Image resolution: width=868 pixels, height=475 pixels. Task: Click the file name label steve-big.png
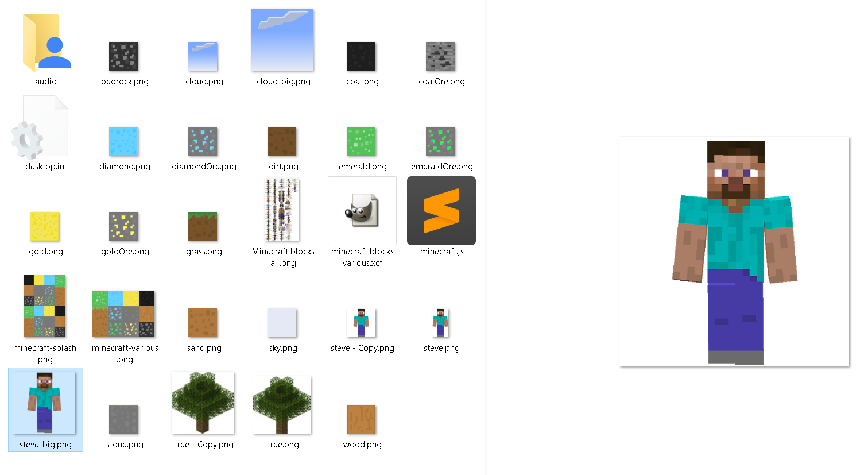click(45, 445)
